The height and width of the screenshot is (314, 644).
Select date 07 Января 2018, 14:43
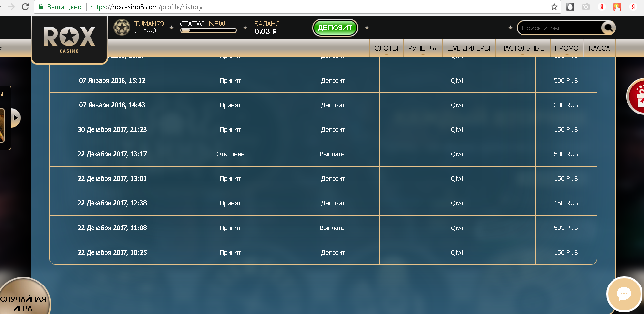pos(112,105)
